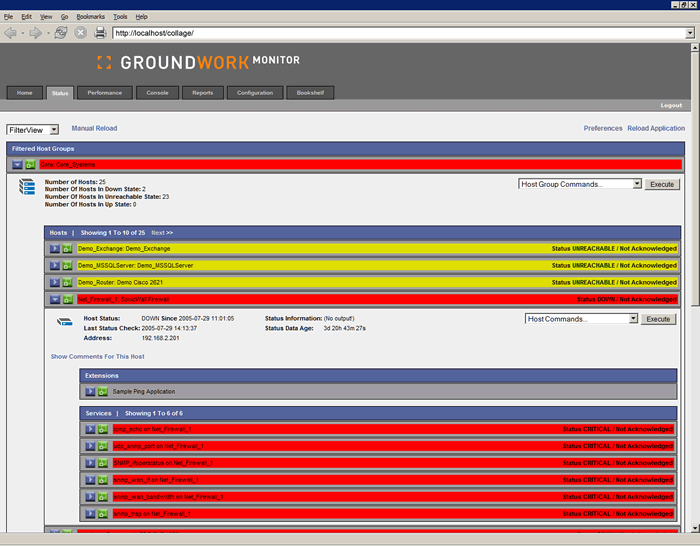Open the Status tab

tap(60, 93)
